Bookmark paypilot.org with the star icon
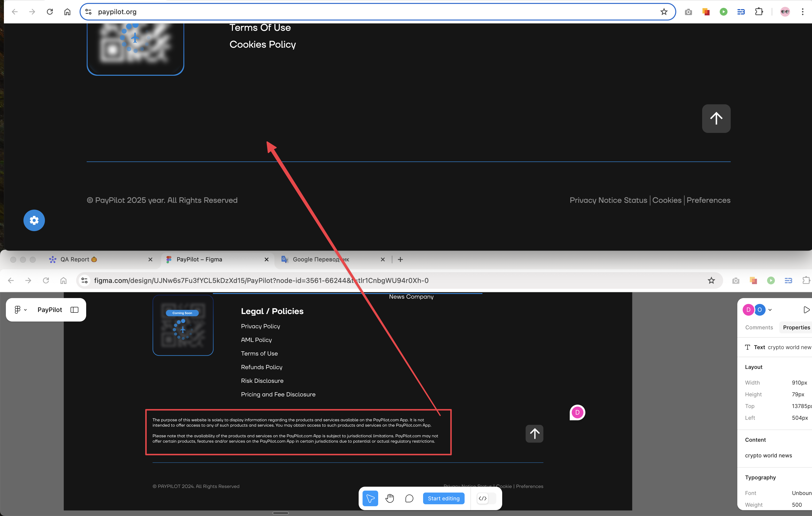Screen dimensions: 812x516 click(x=664, y=12)
